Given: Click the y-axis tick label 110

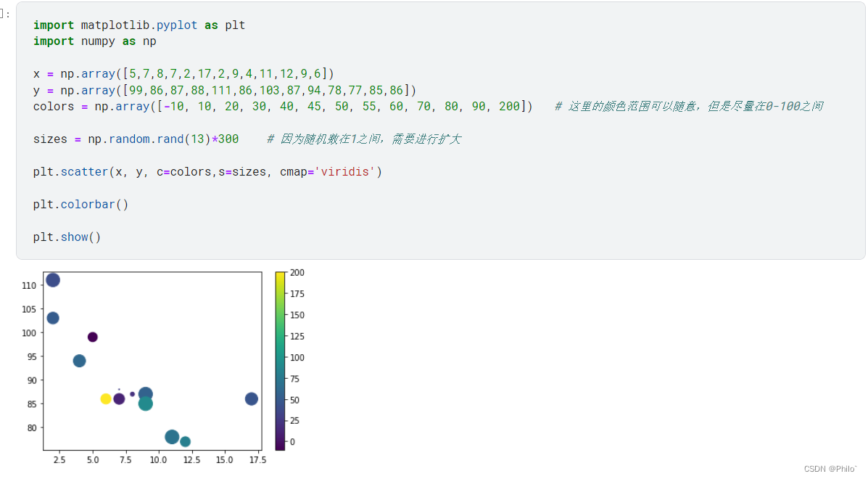Looking at the screenshot, I should [29, 286].
